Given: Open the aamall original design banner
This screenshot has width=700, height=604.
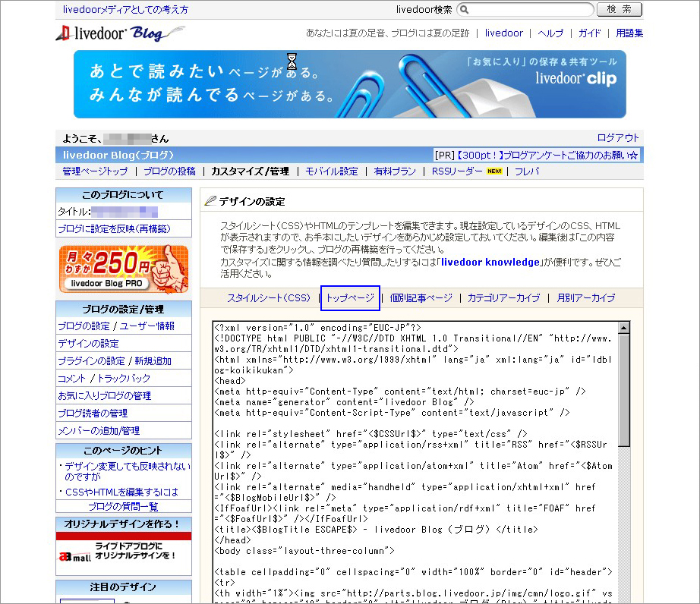Looking at the screenshot, I should 124,553.
